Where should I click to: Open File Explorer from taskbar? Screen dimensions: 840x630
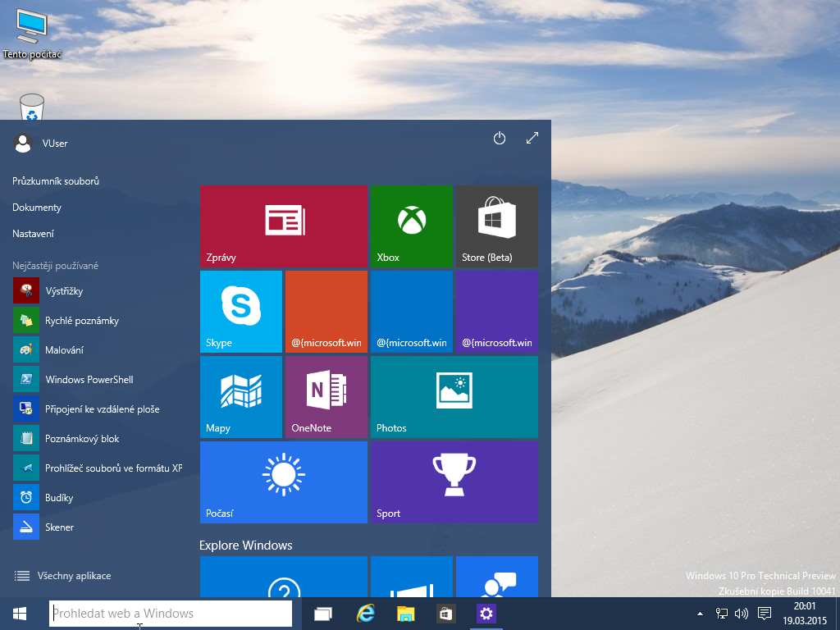tap(405, 614)
